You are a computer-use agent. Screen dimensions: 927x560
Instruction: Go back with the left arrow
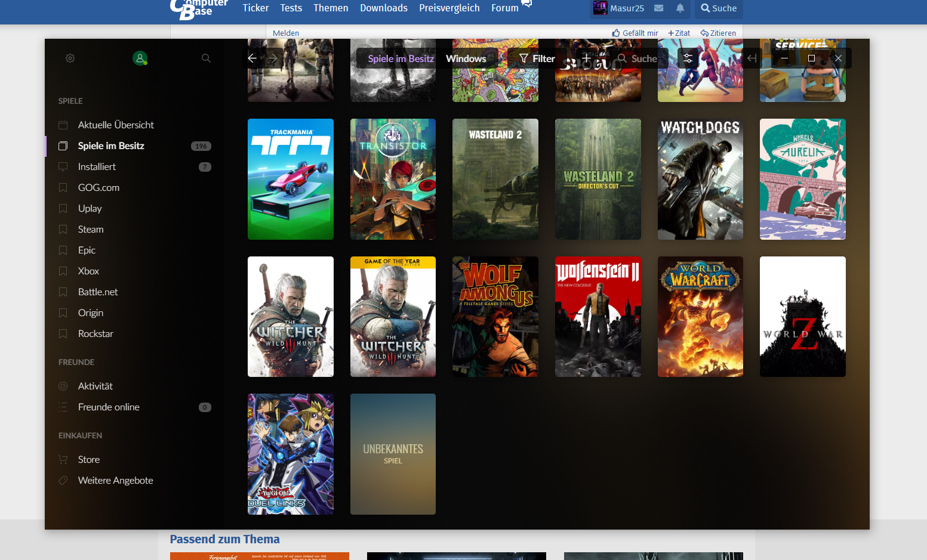pyautogui.click(x=252, y=58)
